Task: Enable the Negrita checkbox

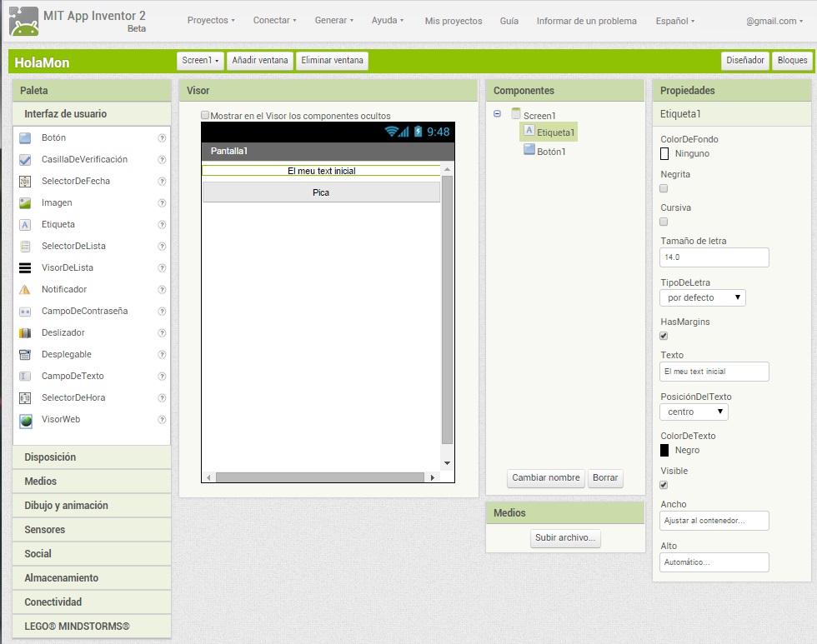Action: (x=664, y=188)
